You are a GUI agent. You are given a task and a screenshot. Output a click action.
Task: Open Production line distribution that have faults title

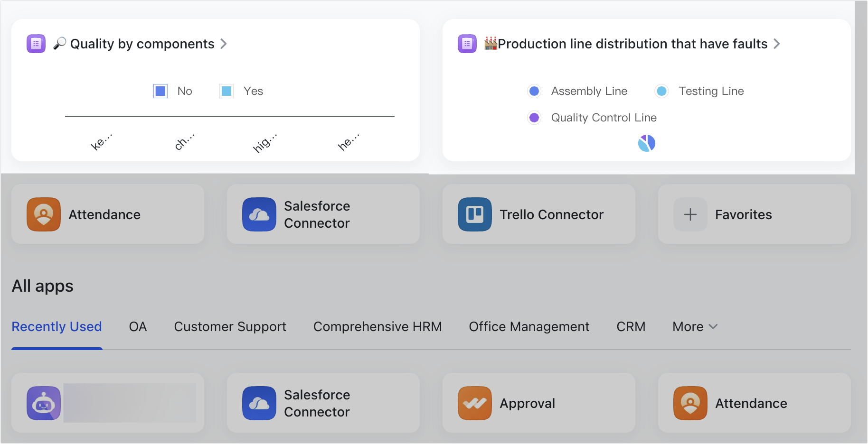click(633, 44)
